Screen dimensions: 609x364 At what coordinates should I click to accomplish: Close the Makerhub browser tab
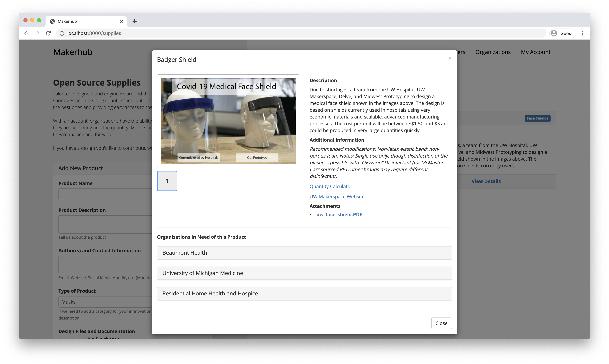(121, 21)
